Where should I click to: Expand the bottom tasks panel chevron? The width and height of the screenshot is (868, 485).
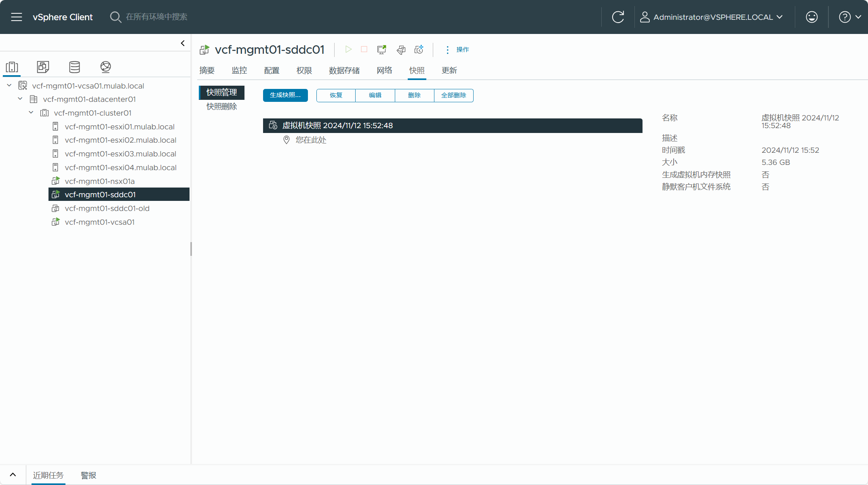pos(13,475)
